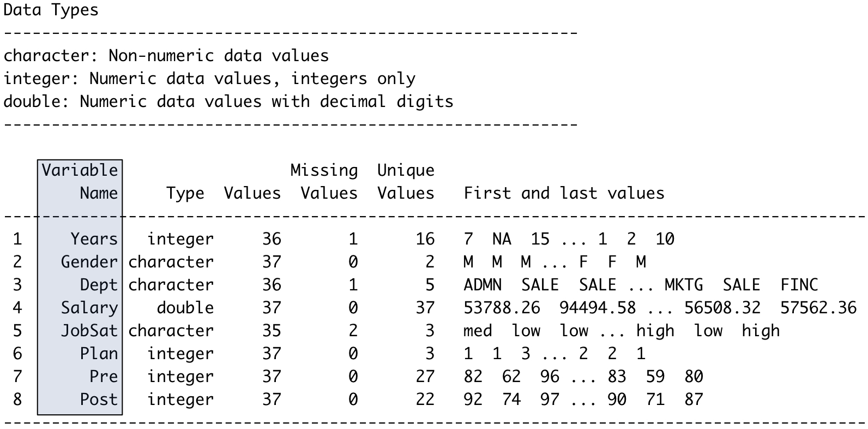Click missing value count 2 for JobSat
The width and height of the screenshot is (868, 429).
(353, 331)
